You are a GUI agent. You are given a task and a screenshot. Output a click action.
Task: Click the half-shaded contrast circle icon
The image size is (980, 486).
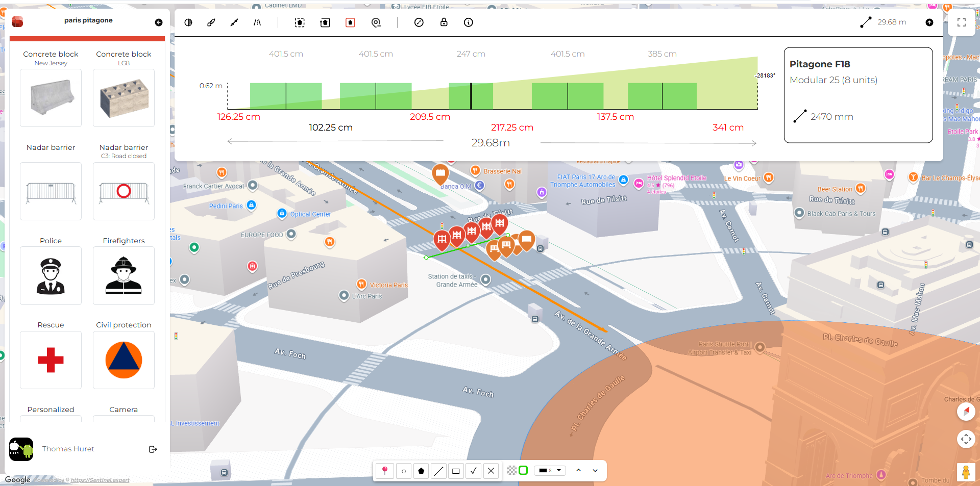[188, 22]
